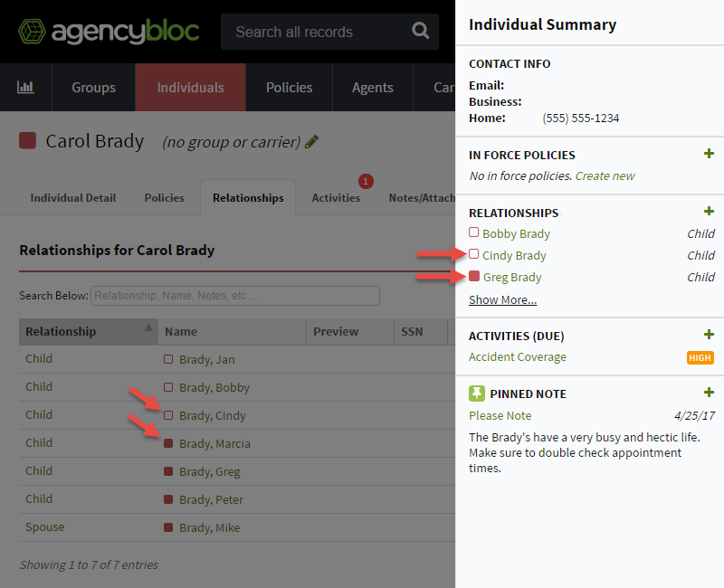Select the search magnifier icon
Viewport: 724px width, 588px height.
420,31
